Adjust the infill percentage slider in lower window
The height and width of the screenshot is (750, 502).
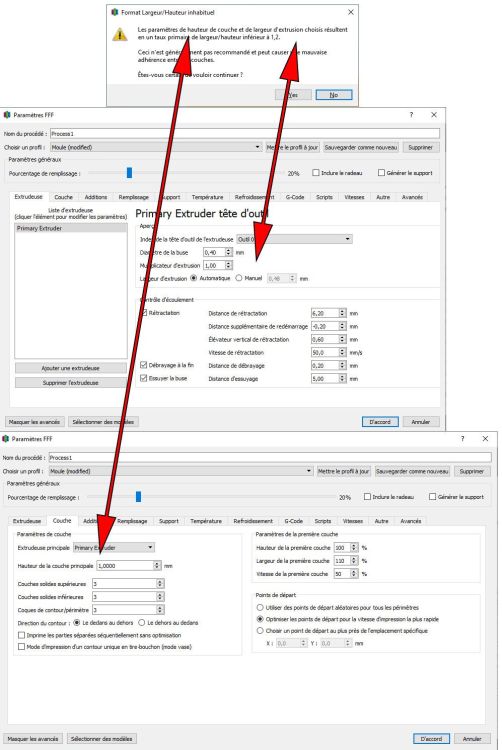pos(138,496)
